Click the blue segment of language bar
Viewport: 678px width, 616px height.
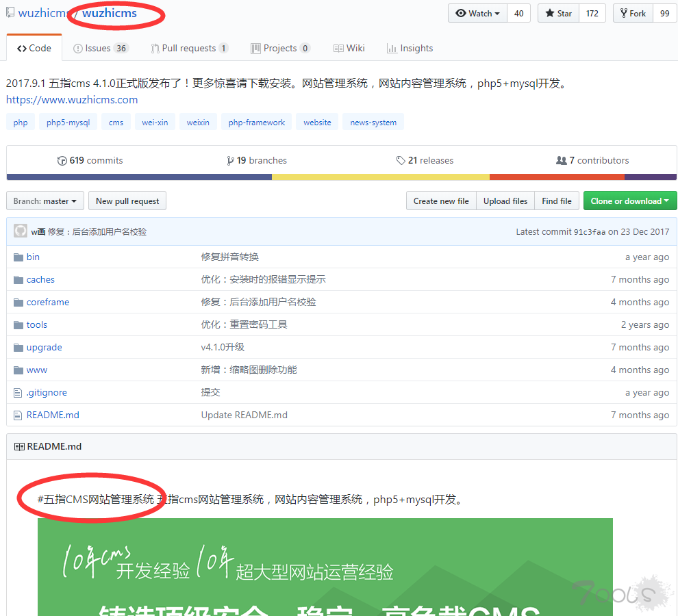[x=139, y=177]
